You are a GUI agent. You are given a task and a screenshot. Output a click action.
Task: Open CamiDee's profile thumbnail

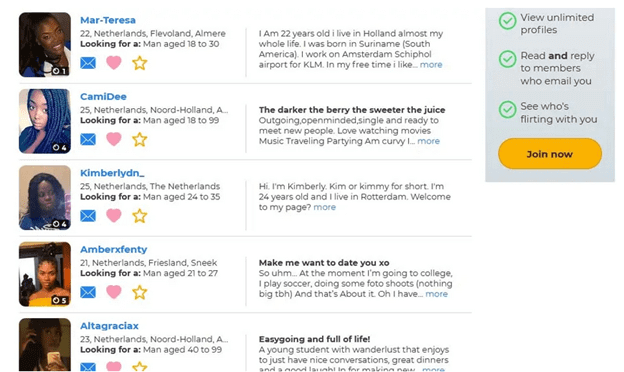click(x=45, y=121)
